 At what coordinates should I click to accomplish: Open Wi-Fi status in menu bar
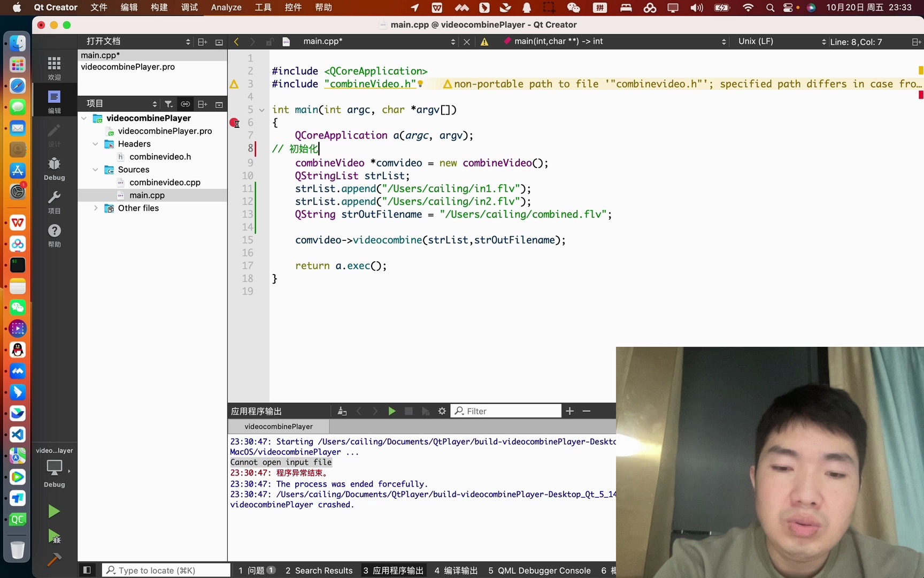[748, 7]
